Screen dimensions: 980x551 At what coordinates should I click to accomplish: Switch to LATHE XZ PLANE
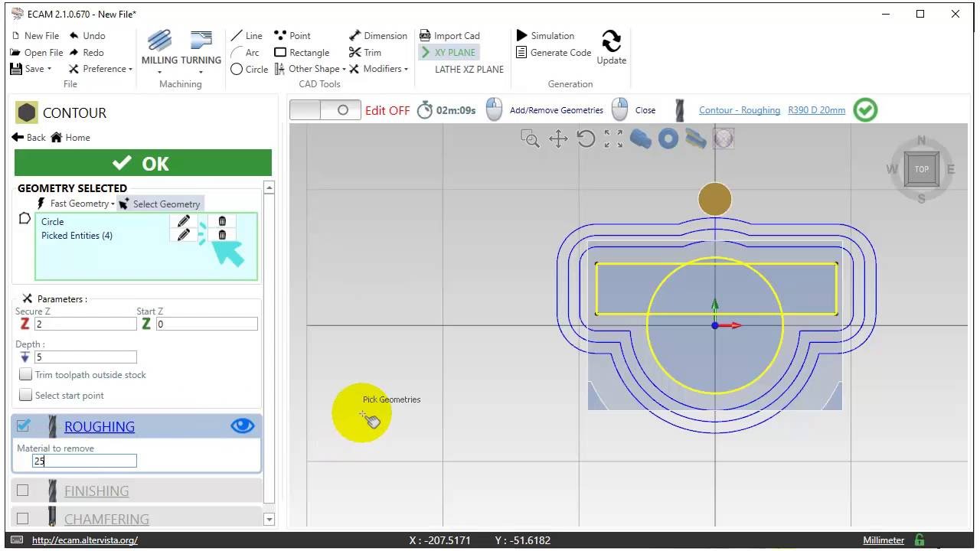[469, 69]
